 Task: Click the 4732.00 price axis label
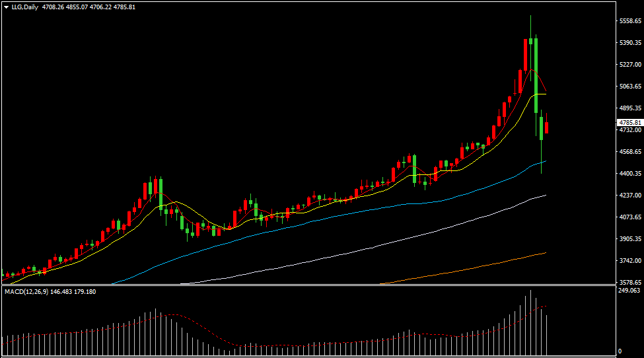pos(630,129)
